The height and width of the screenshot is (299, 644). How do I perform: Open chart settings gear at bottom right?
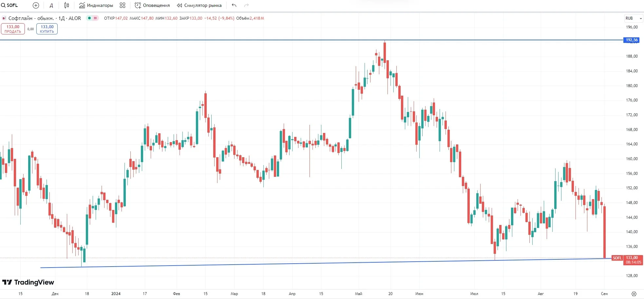(634, 294)
